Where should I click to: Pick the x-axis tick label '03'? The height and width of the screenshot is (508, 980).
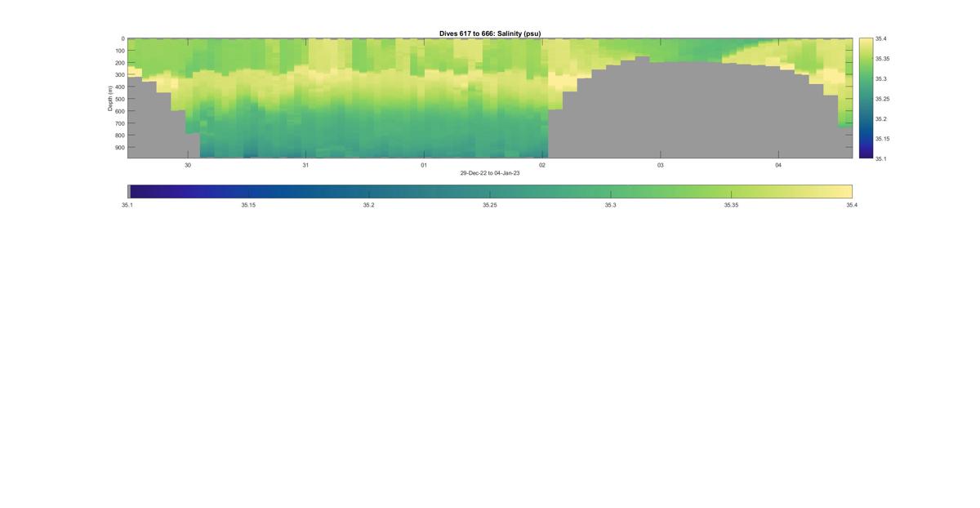(x=660, y=165)
